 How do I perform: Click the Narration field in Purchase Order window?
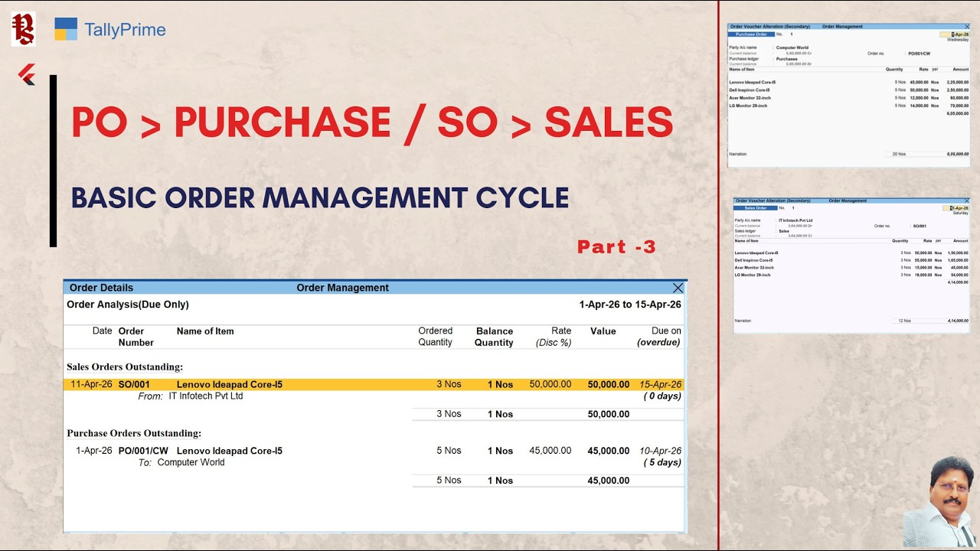click(738, 154)
